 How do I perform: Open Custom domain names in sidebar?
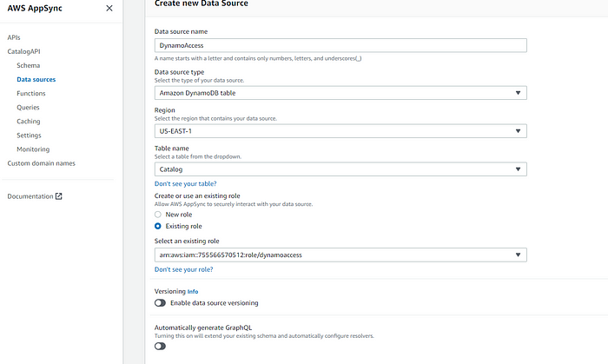(x=41, y=163)
